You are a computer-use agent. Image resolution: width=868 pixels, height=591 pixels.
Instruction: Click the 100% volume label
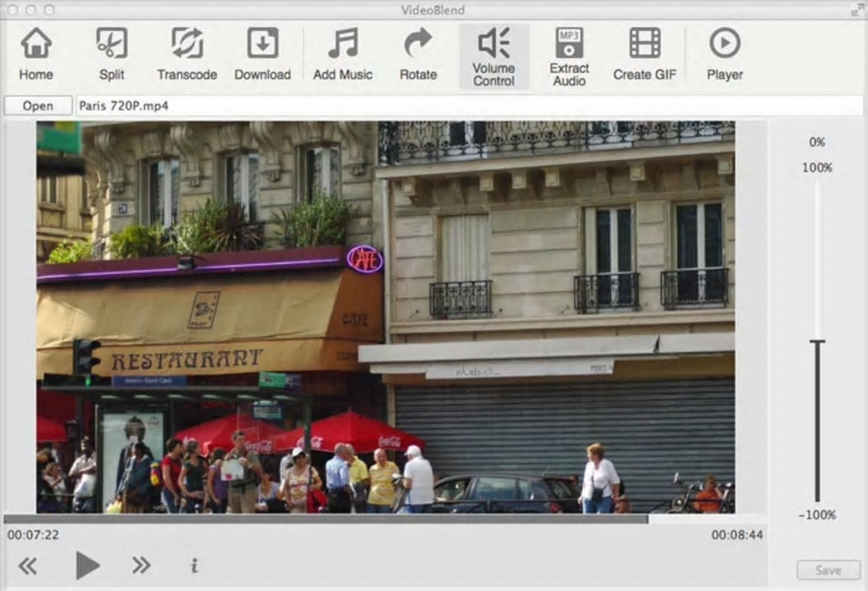(817, 168)
